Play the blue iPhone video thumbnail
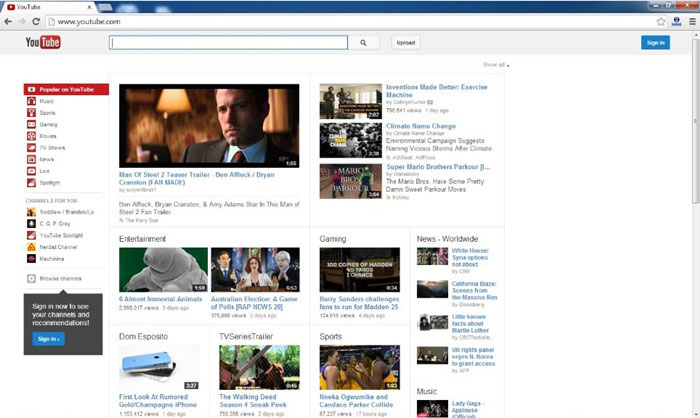 (159, 367)
